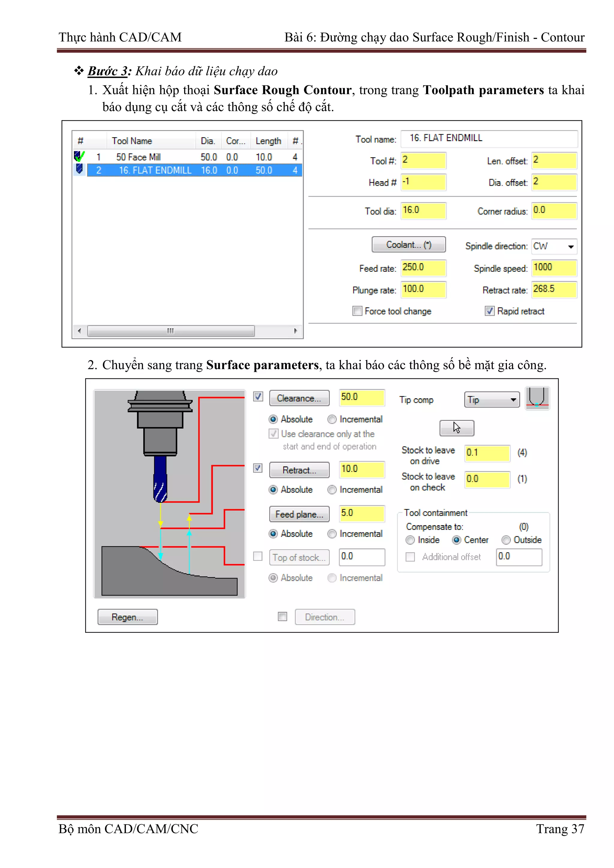The width and height of the screenshot is (614, 868).
Task: Click the Retract value field 10.0
Action: (362, 470)
